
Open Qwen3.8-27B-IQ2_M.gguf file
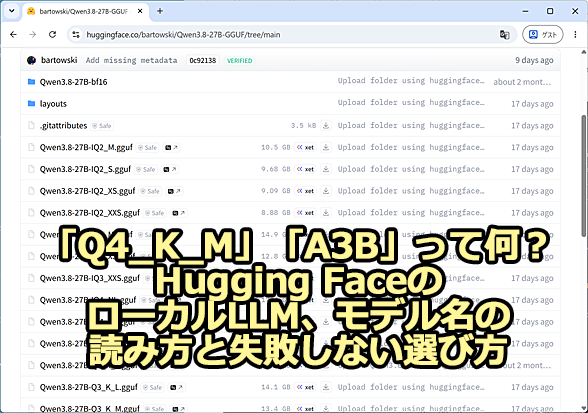[x=86, y=147]
